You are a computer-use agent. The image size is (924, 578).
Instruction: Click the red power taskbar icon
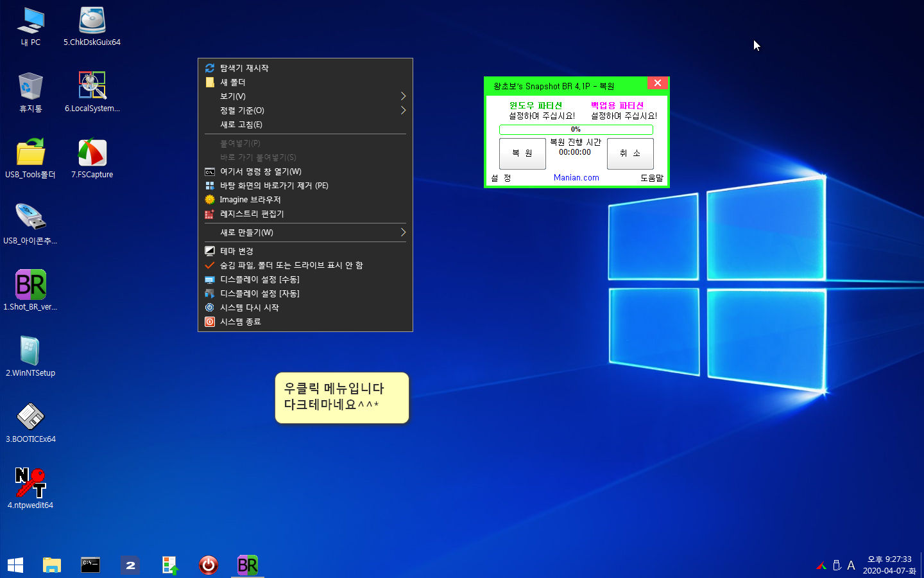[209, 565]
